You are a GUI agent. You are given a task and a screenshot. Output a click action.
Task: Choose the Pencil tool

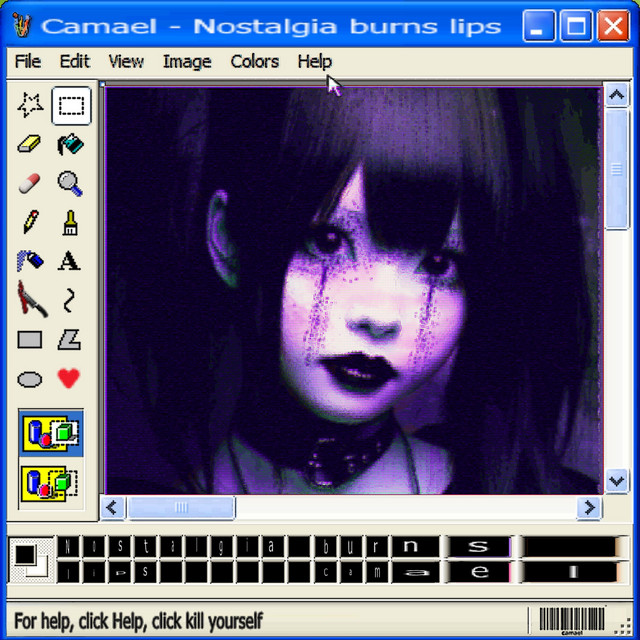pyautogui.click(x=30, y=222)
